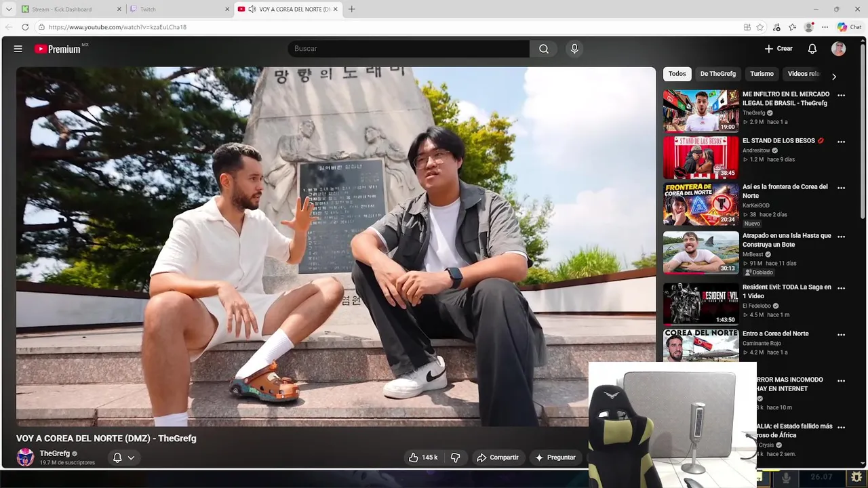Image resolution: width=868 pixels, height=488 pixels.
Task: Open Andresitow channel name
Action: (x=756, y=150)
